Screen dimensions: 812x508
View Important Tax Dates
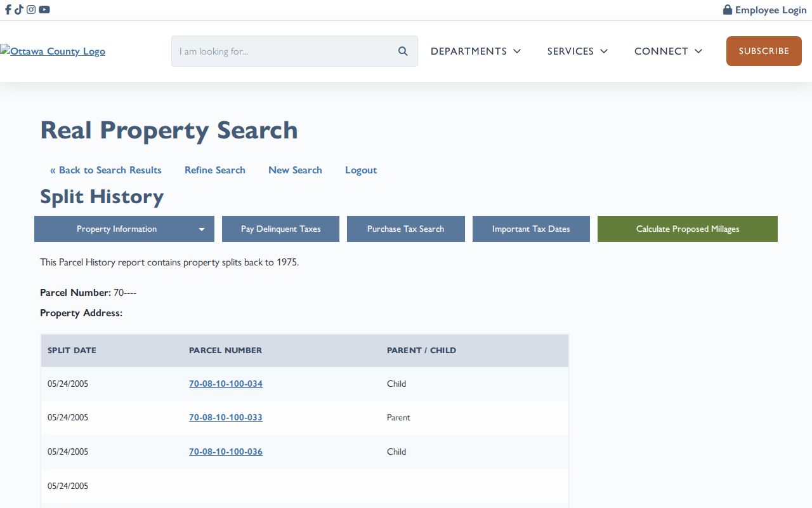[x=531, y=229]
